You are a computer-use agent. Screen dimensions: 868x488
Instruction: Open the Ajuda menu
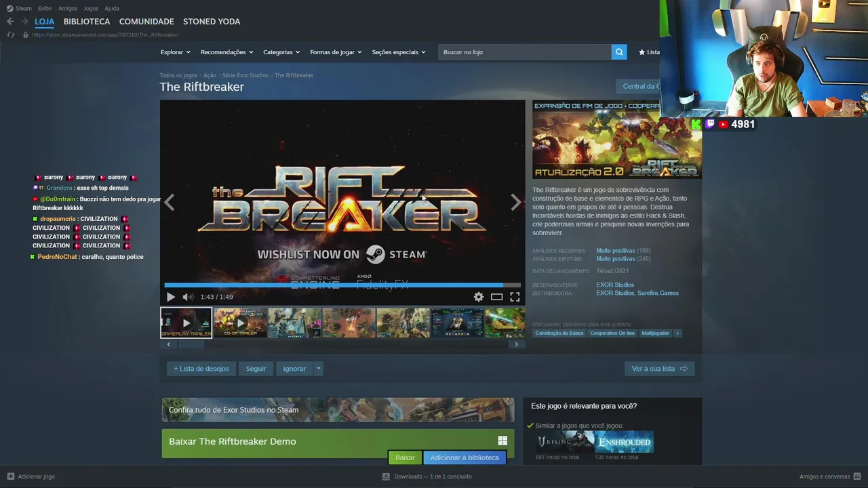pyautogui.click(x=112, y=8)
